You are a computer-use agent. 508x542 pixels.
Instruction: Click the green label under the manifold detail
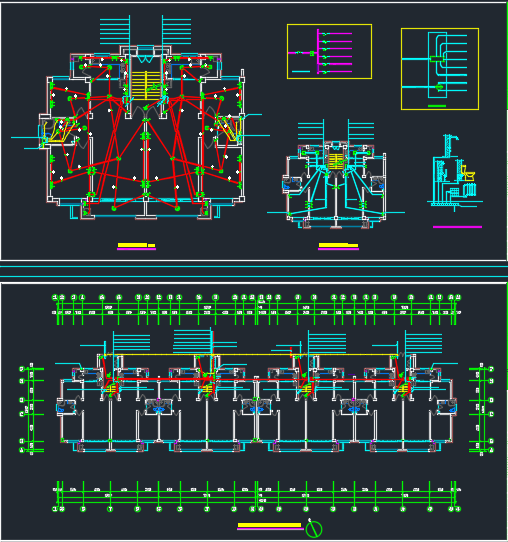pyautogui.click(x=437, y=106)
